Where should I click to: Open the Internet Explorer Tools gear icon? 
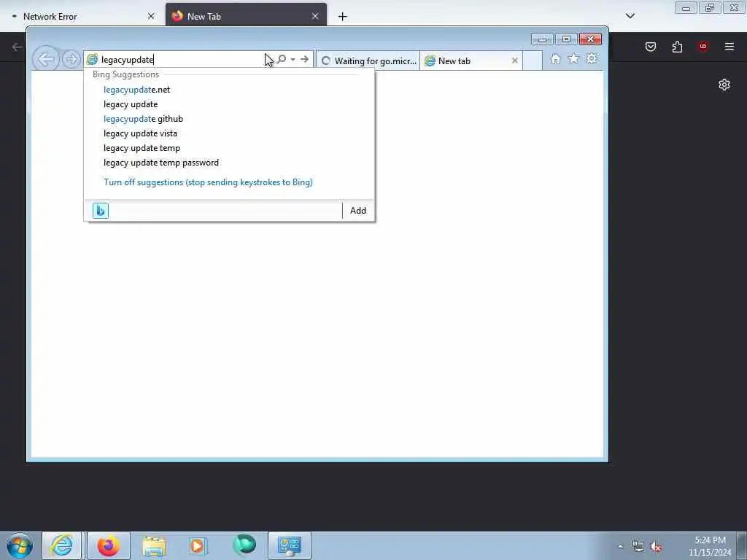[x=592, y=58]
